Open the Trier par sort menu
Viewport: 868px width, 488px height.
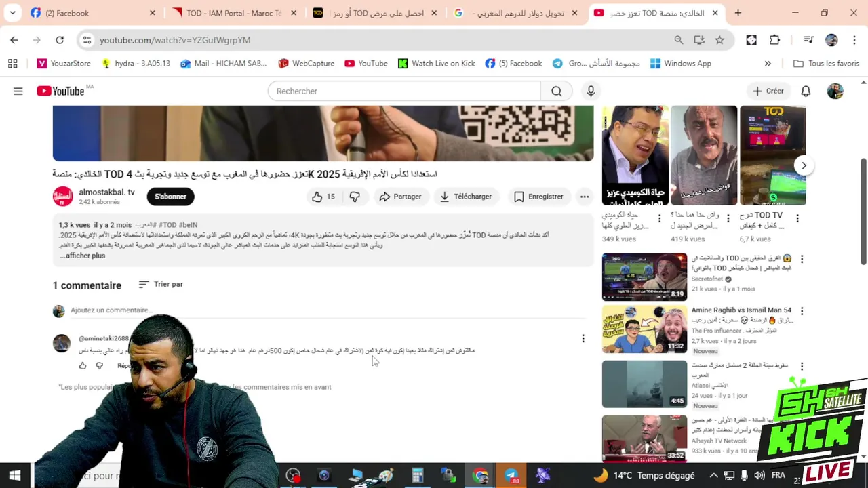[x=161, y=285]
